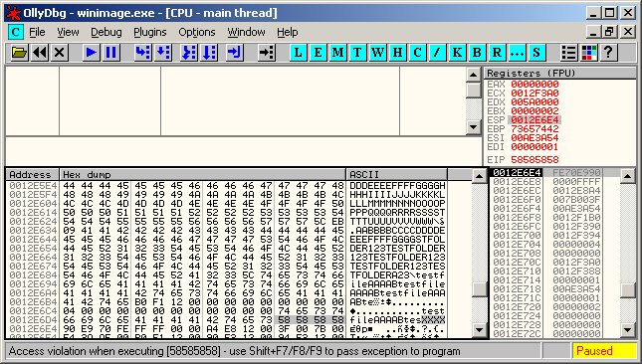This screenshot has height=364, width=642.
Task: Restart the program with rewind icon
Action: (39, 53)
